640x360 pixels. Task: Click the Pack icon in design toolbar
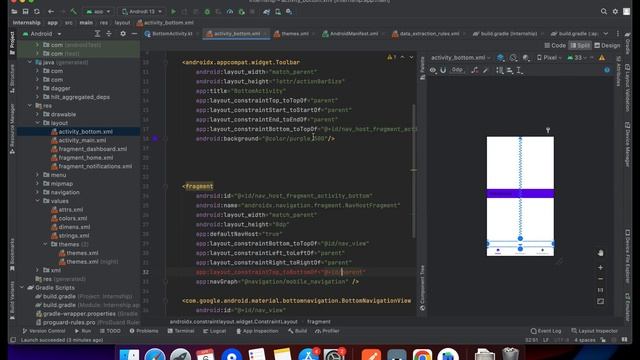(x=500, y=70)
